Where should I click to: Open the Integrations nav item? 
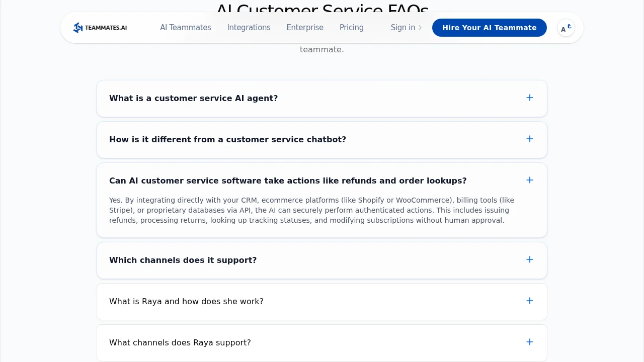pyautogui.click(x=249, y=28)
